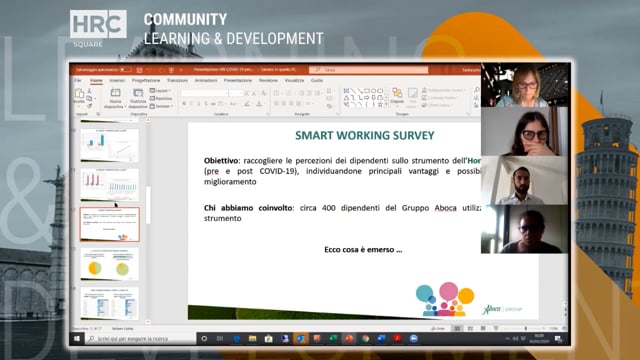Click the present-from-beginning icon in the title bar
The image size is (640, 360).
coord(171,70)
